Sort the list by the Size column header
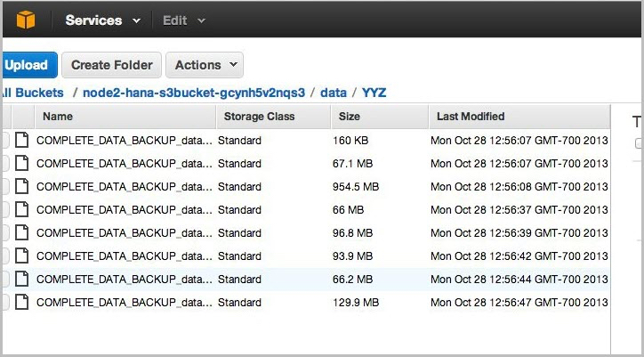This screenshot has height=357, width=644. coord(350,117)
